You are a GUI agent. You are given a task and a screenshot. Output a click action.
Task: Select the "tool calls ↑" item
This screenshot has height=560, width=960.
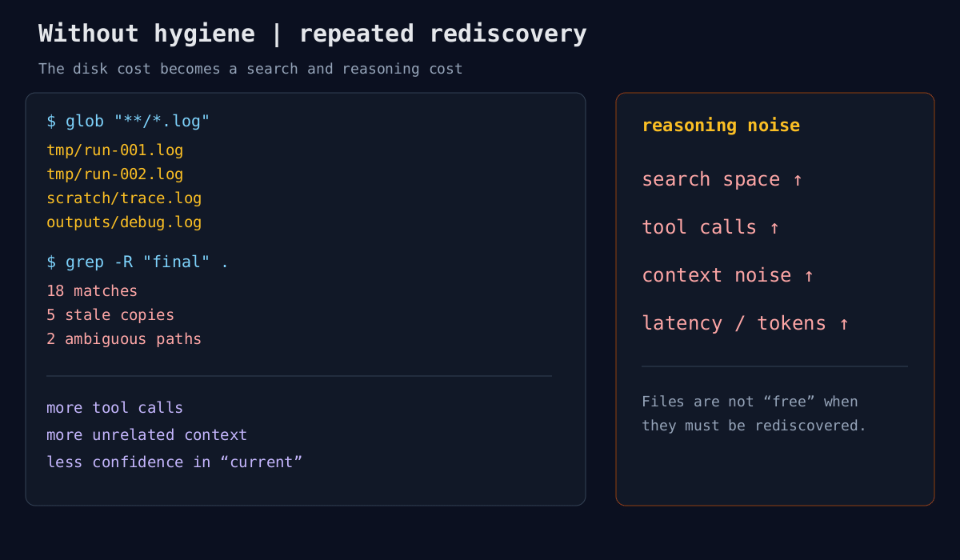pos(710,228)
